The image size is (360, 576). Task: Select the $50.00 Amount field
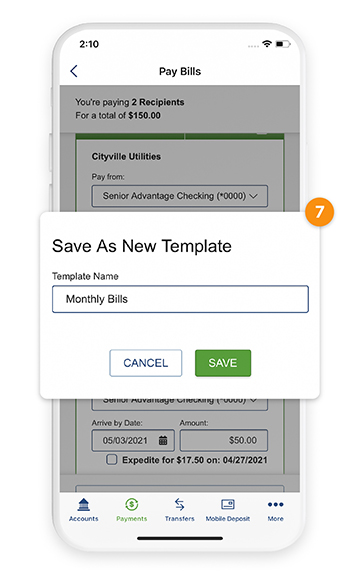tap(224, 440)
